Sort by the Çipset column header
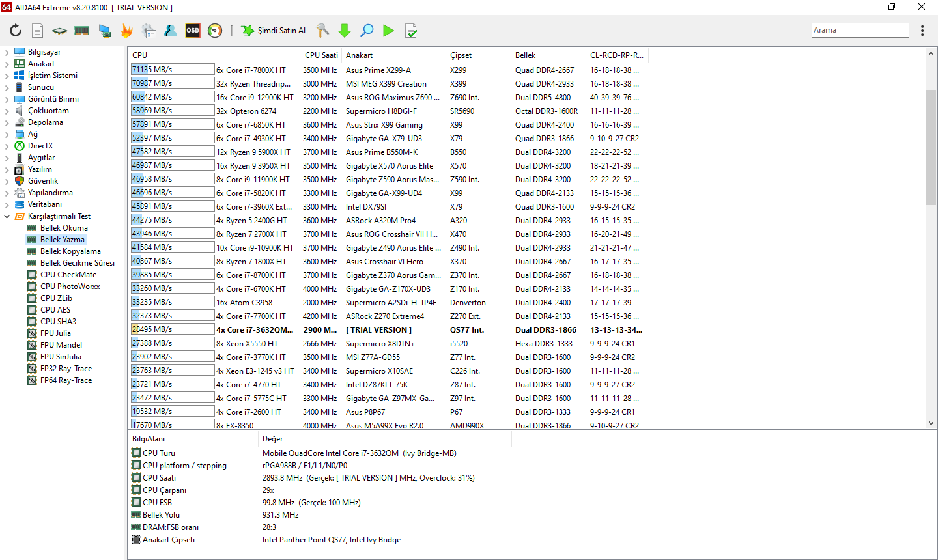This screenshot has width=938, height=560. pos(478,55)
